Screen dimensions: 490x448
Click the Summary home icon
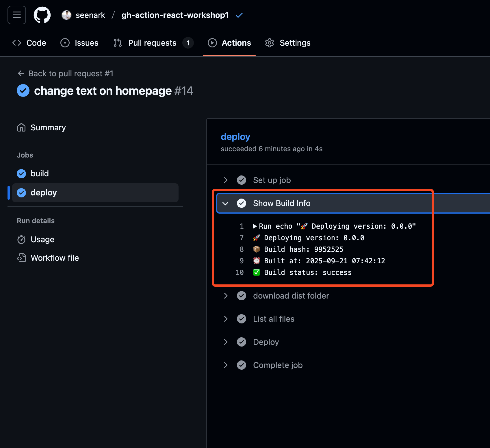pos(21,127)
